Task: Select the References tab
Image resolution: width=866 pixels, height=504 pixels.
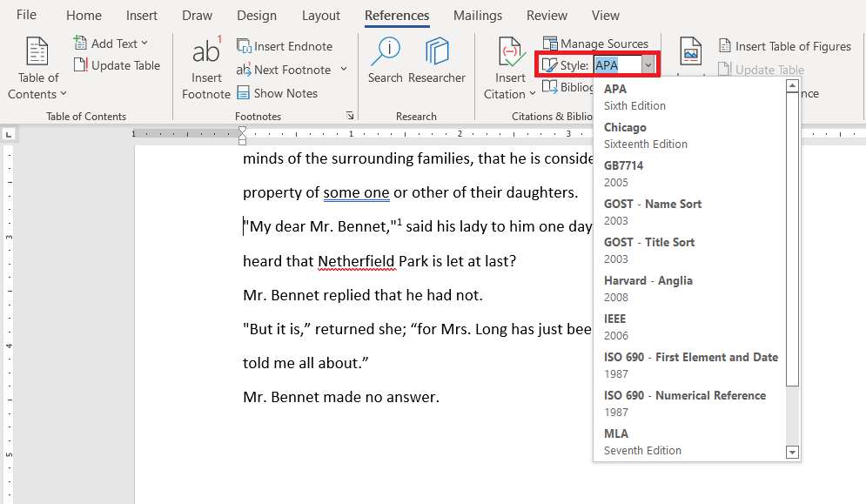Action: [x=397, y=16]
